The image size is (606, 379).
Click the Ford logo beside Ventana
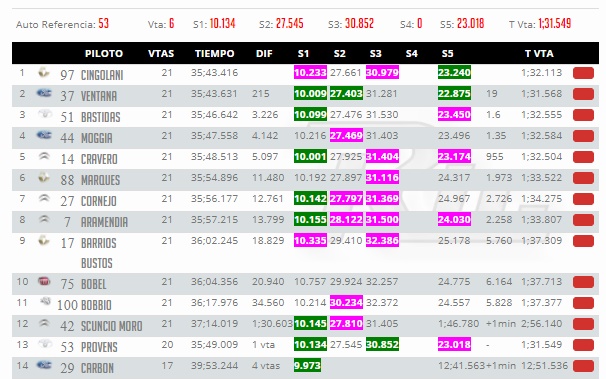click(x=44, y=93)
